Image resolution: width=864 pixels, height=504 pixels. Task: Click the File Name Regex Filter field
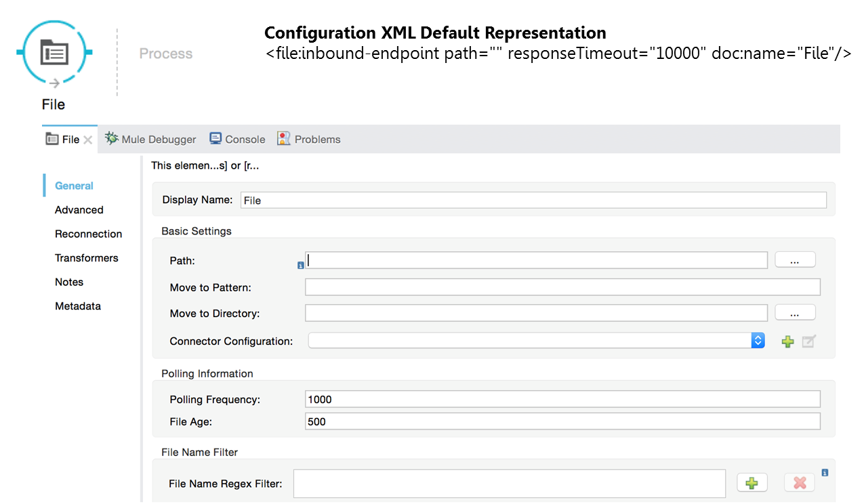pyautogui.click(x=510, y=484)
